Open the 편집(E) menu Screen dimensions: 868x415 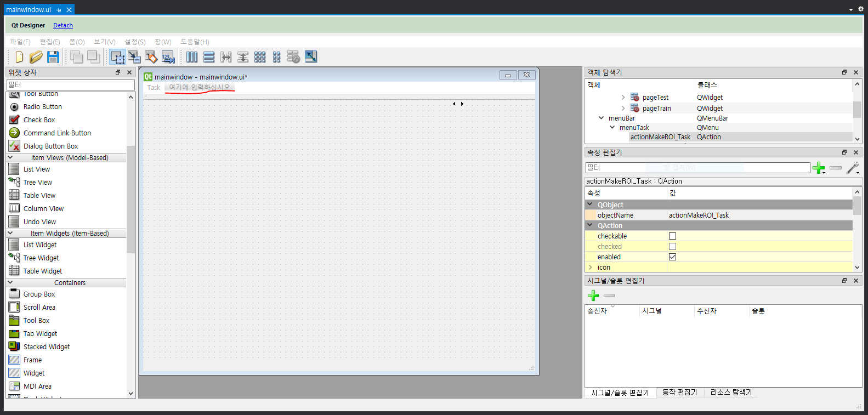click(x=50, y=42)
